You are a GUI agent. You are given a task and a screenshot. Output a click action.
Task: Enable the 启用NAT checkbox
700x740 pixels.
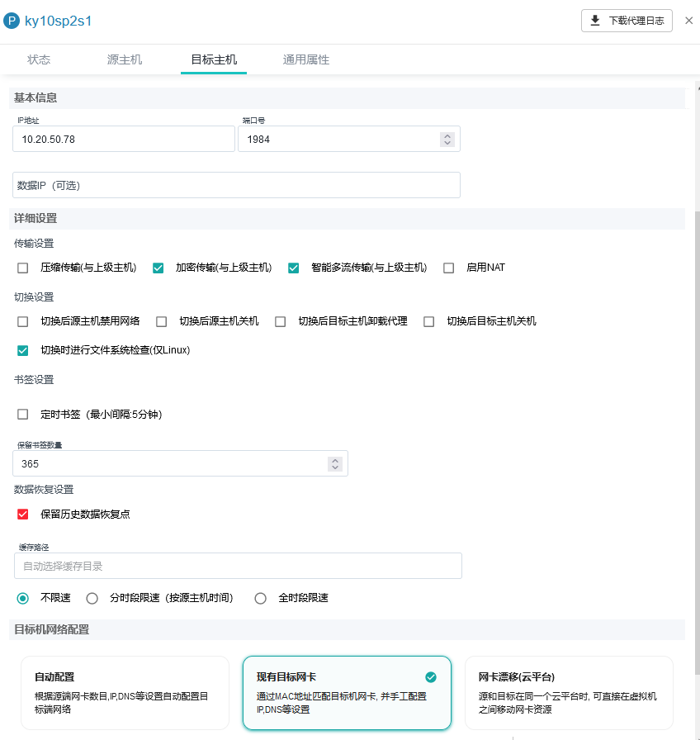click(448, 268)
